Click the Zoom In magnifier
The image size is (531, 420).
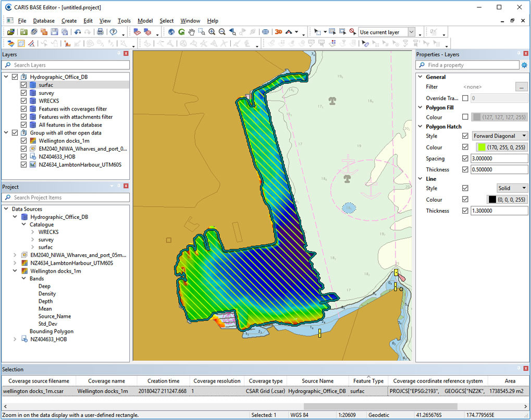(x=212, y=32)
